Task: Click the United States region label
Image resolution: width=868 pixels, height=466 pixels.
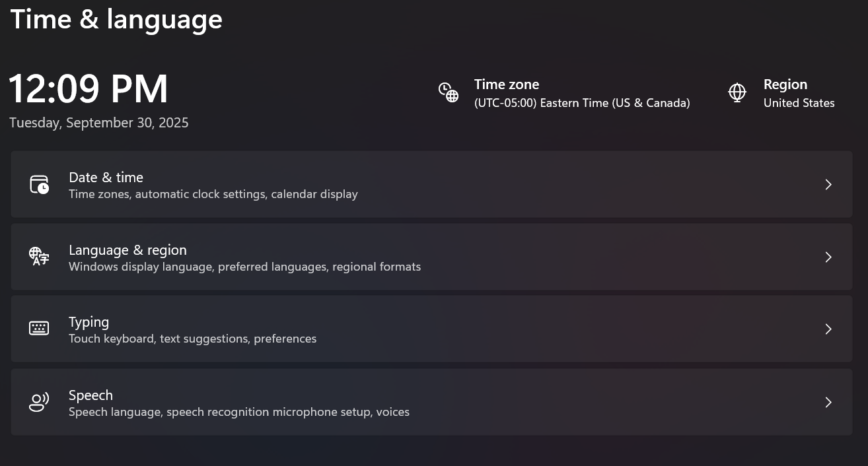Action: click(x=799, y=103)
